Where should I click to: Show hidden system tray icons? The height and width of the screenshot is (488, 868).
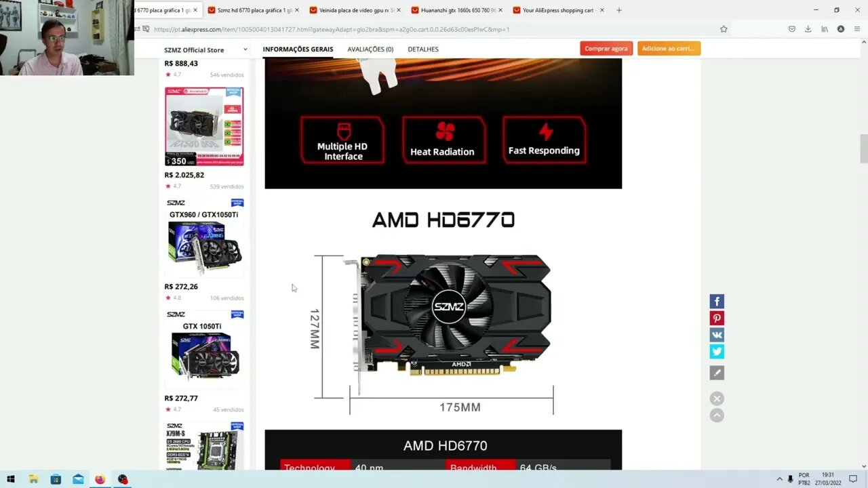coord(779,479)
